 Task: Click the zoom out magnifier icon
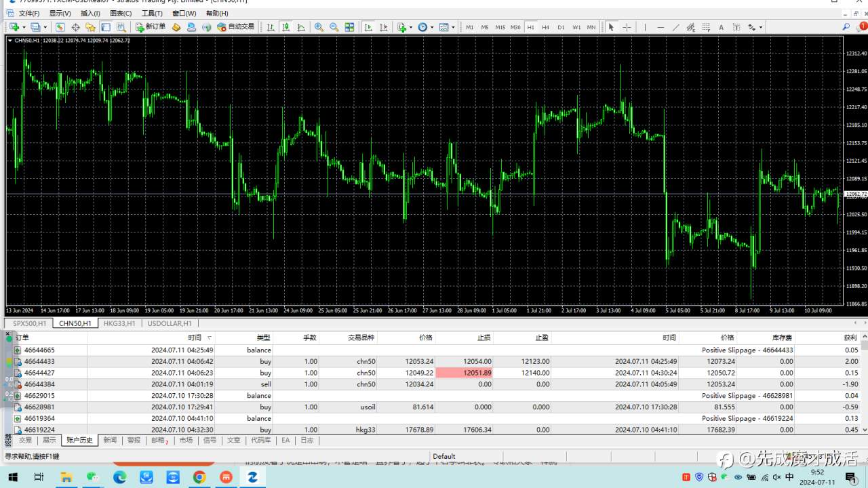click(x=334, y=27)
